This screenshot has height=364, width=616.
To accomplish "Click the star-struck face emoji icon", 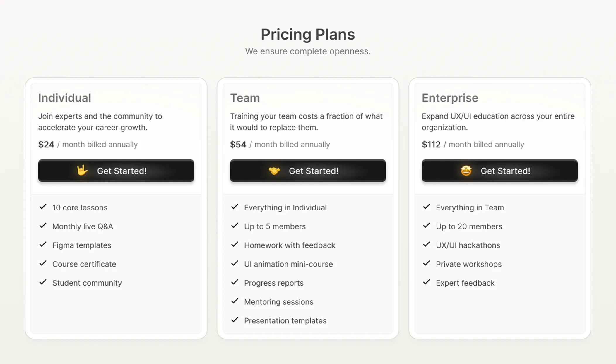I will (466, 171).
